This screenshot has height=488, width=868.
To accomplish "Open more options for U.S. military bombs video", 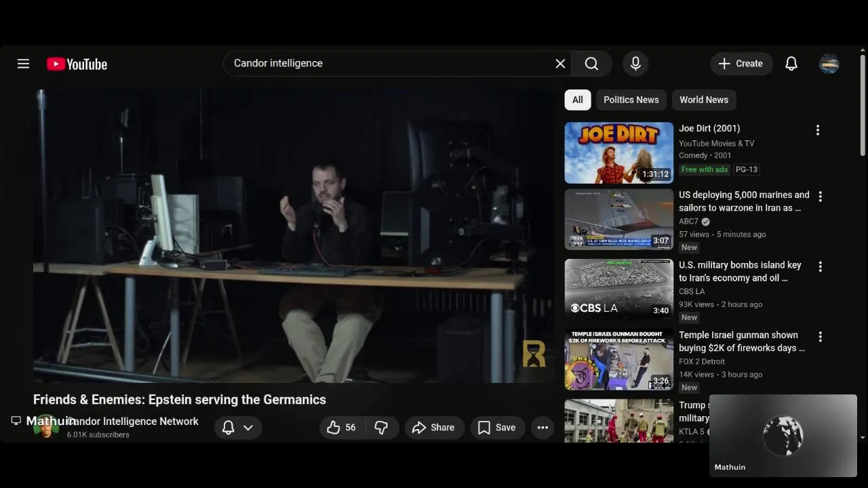I will (820, 266).
